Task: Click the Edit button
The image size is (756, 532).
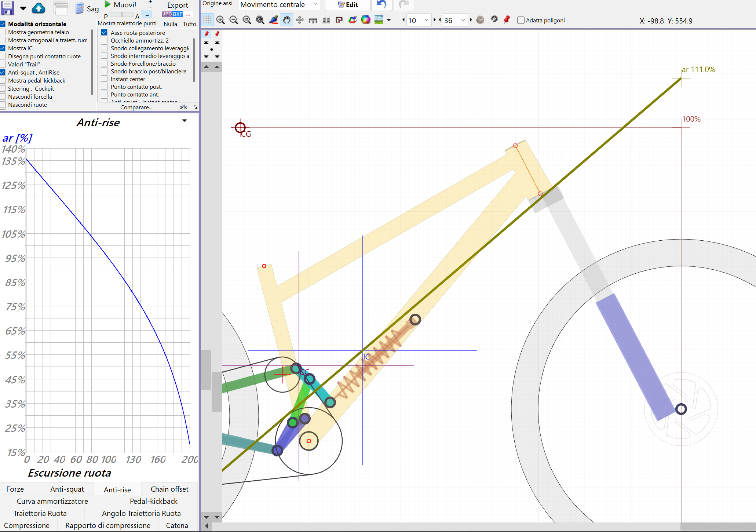Action: [x=348, y=5]
